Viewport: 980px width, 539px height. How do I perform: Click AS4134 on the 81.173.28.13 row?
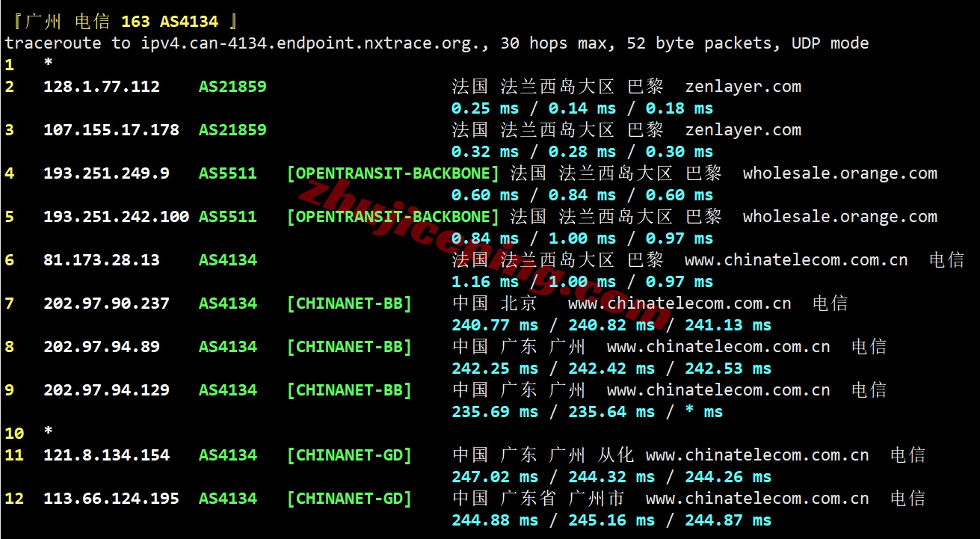click(x=228, y=260)
